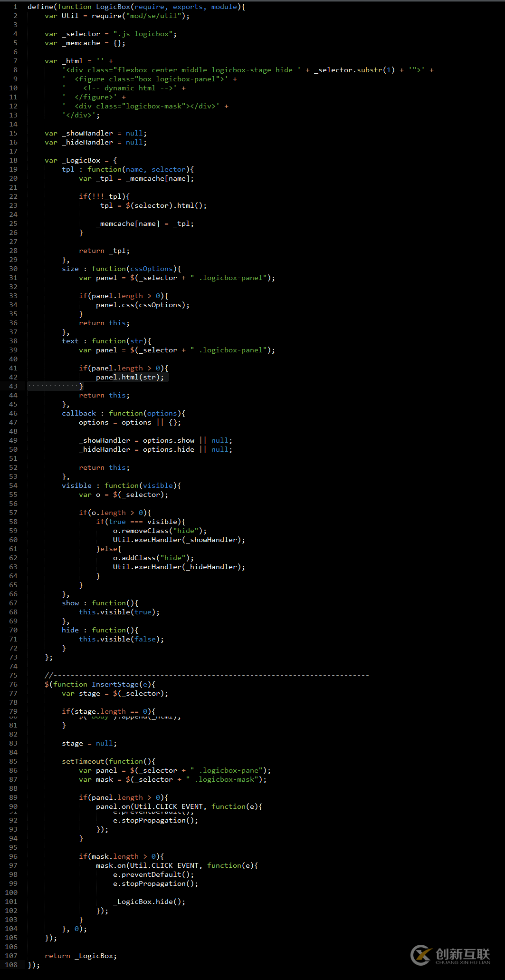Click the size function key on line 30
The height and width of the screenshot is (980, 505).
click(x=70, y=269)
